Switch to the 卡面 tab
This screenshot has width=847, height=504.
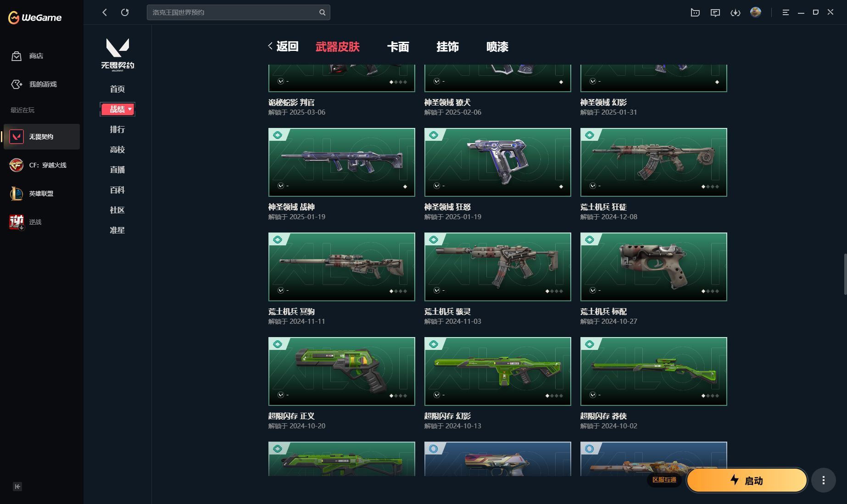pyautogui.click(x=398, y=47)
